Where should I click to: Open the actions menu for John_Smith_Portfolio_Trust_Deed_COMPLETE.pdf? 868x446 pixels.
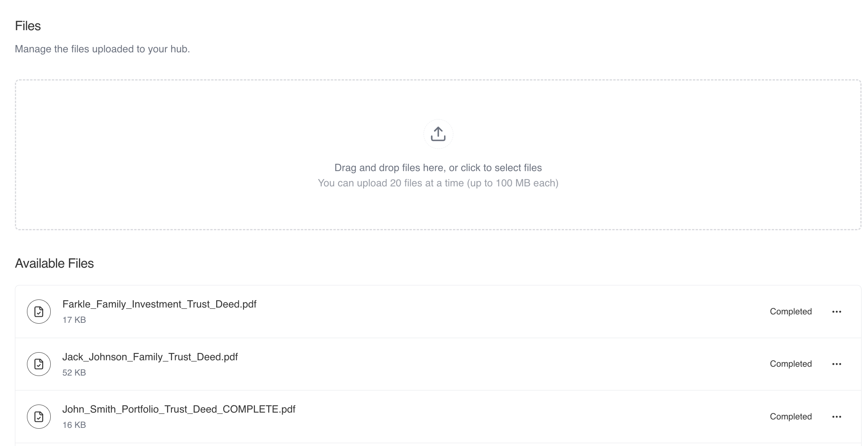(837, 416)
